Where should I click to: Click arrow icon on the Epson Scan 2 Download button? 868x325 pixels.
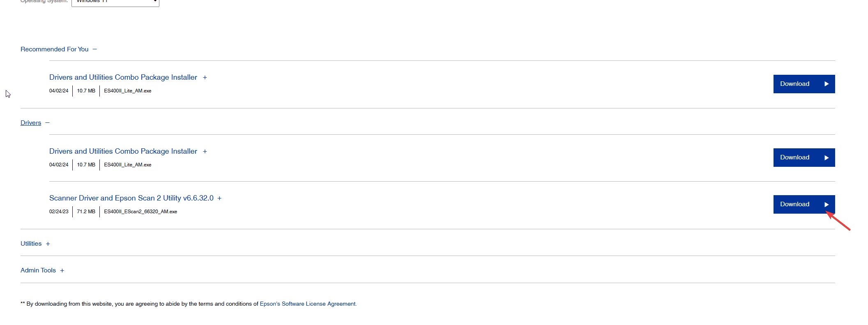point(827,204)
